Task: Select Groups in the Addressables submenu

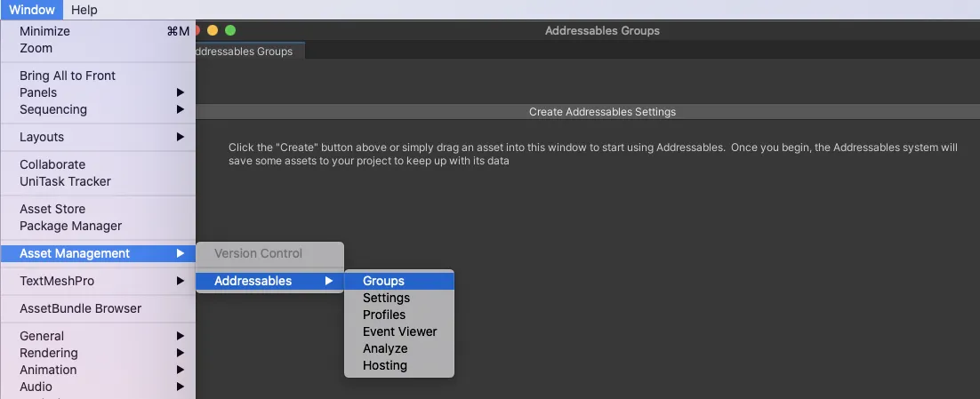Action: point(399,281)
